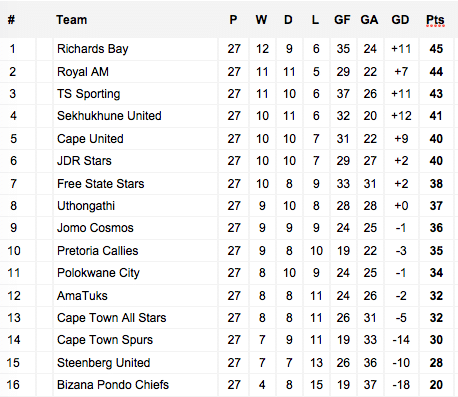Click Richards Bay's 45 points value

pos(436,49)
